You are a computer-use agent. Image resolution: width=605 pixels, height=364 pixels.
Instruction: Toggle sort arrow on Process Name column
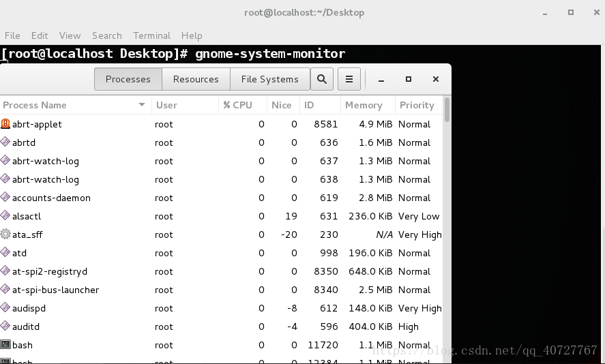(x=142, y=105)
